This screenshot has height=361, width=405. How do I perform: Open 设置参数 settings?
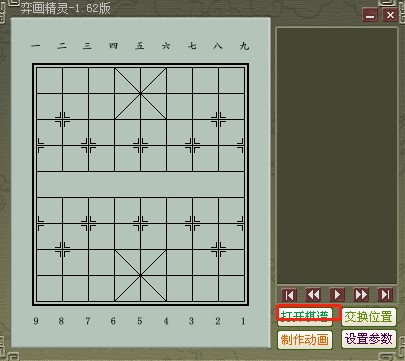[x=369, y=339]
